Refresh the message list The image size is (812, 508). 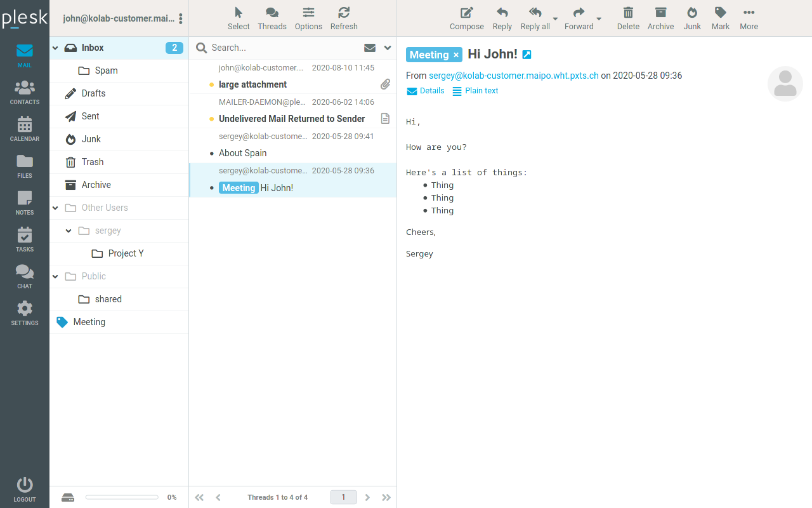tap(343, 18)
